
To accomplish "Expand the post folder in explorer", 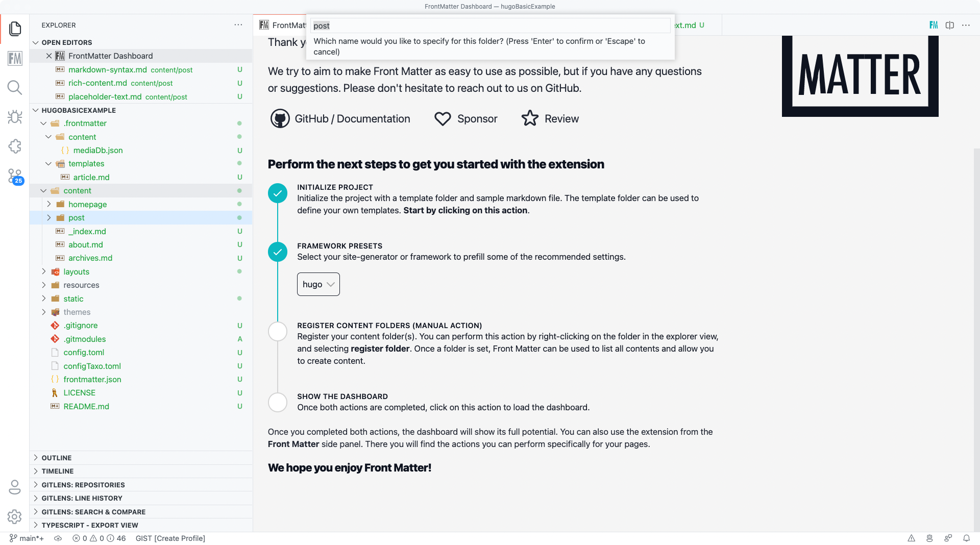I will [x=49, y=218].
